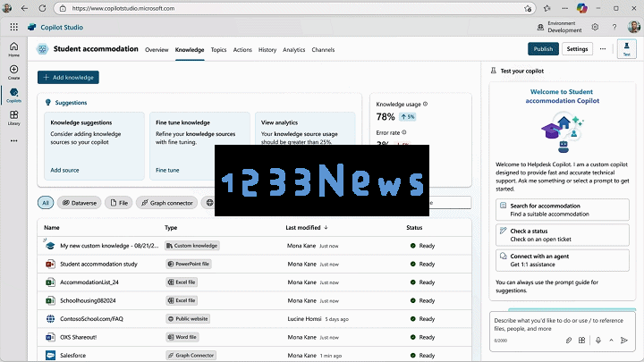Viewport: 644px width, 362px height.
Task: Open the user profile avatar in header
Action: [634, 27]
